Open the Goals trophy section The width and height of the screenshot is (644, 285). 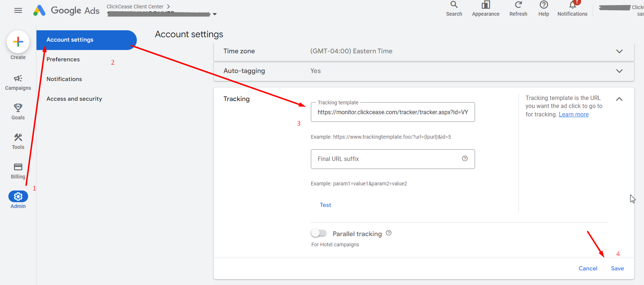tap(18, 112)
